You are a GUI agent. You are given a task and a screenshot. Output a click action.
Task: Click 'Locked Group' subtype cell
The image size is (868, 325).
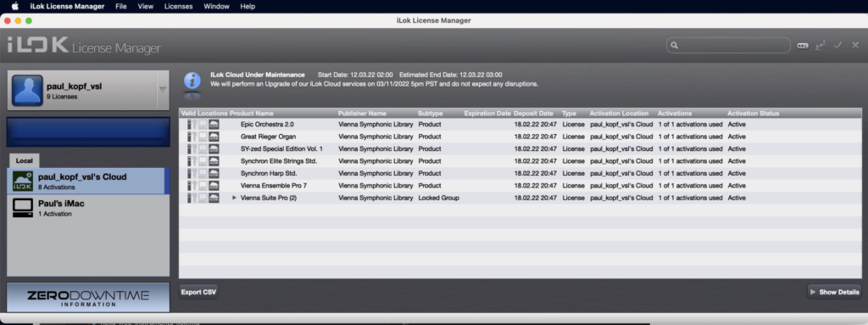click(438, 198)
